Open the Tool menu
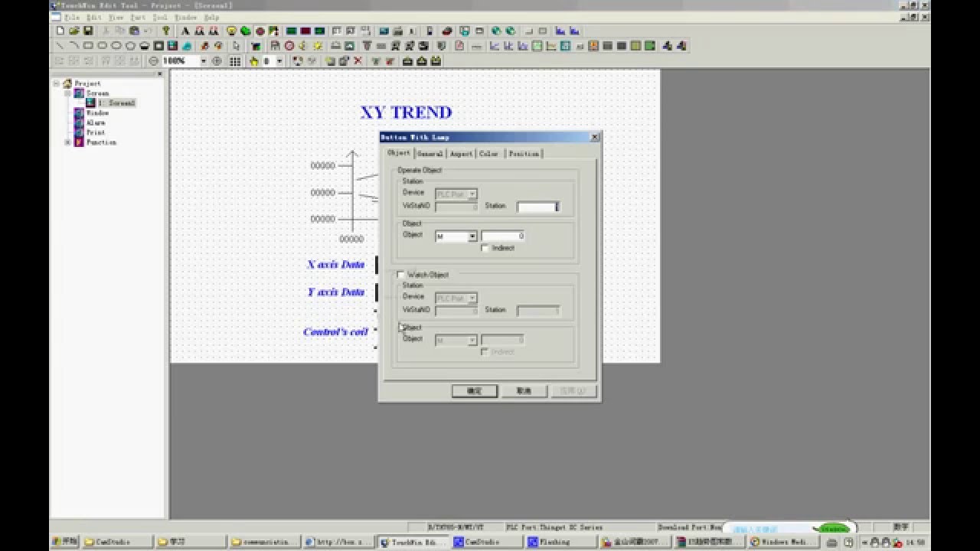This screenshot has height=551, width=980. (160, 17)
